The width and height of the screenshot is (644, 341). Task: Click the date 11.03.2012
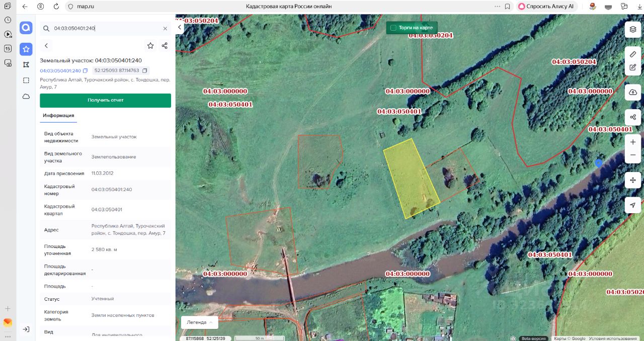102,173
